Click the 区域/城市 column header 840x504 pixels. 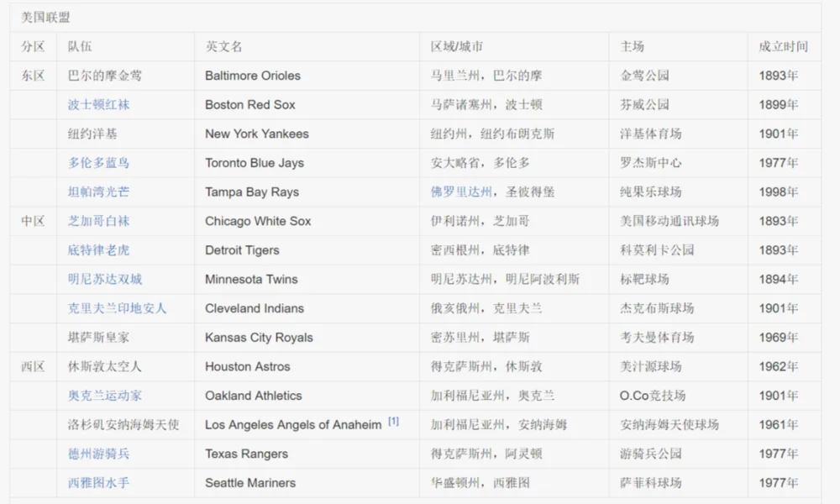457,46
